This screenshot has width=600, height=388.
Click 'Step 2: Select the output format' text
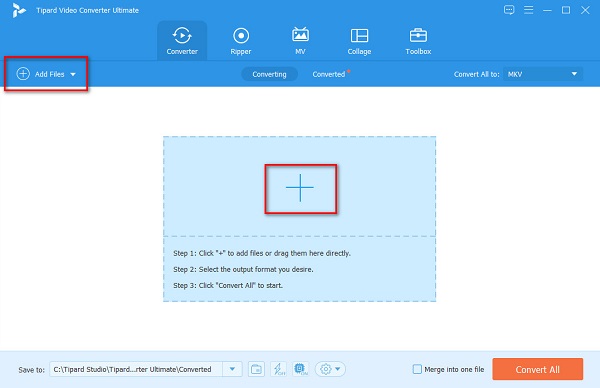(243, 269)
